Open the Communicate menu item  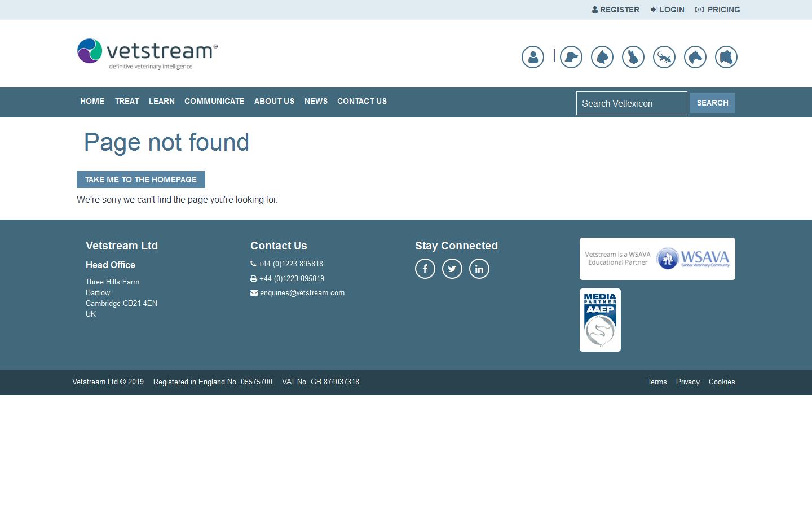pos(214,102)
